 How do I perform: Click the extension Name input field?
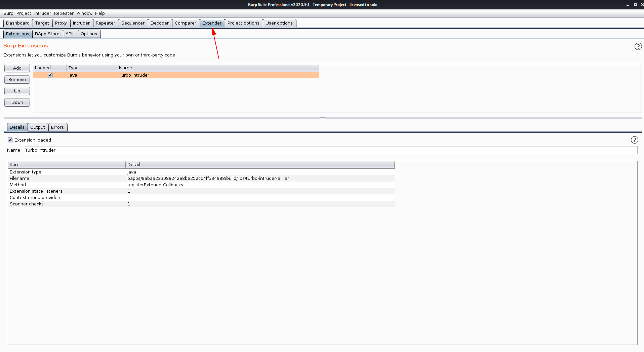(330, 150)
